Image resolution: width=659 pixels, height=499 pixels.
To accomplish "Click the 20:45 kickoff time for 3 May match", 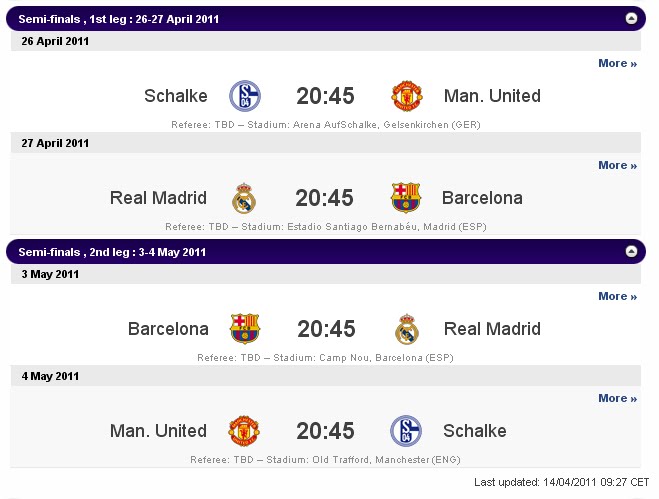I will [x=326, y=329].
